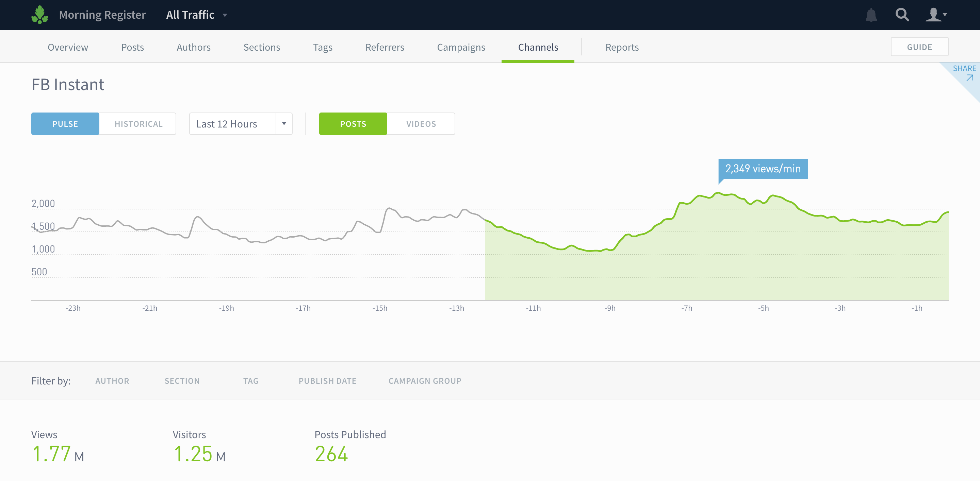Click the Parse.ly green leaf logo
The height and width of the screenshot is (481, 980).
tap(40, 15)
